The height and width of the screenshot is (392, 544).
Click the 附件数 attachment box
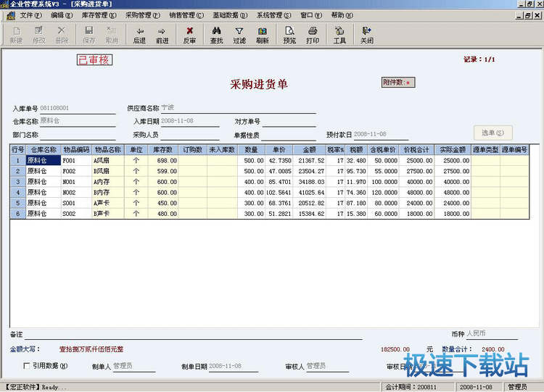[398, 83]
